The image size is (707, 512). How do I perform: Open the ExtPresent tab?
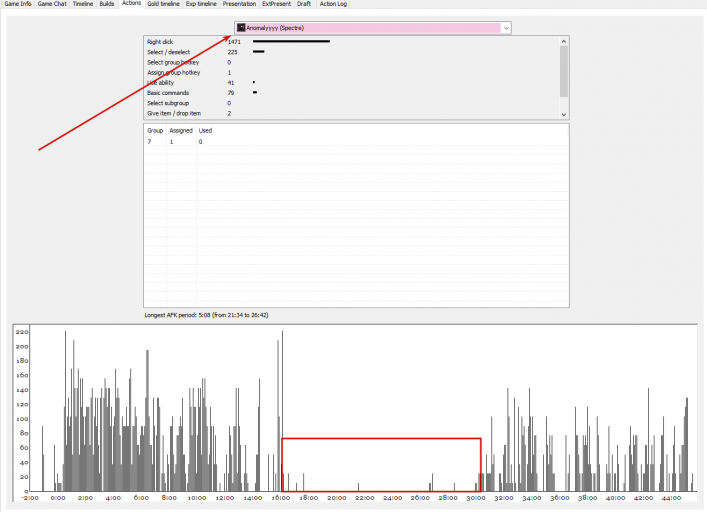click(x=276, y=4)
